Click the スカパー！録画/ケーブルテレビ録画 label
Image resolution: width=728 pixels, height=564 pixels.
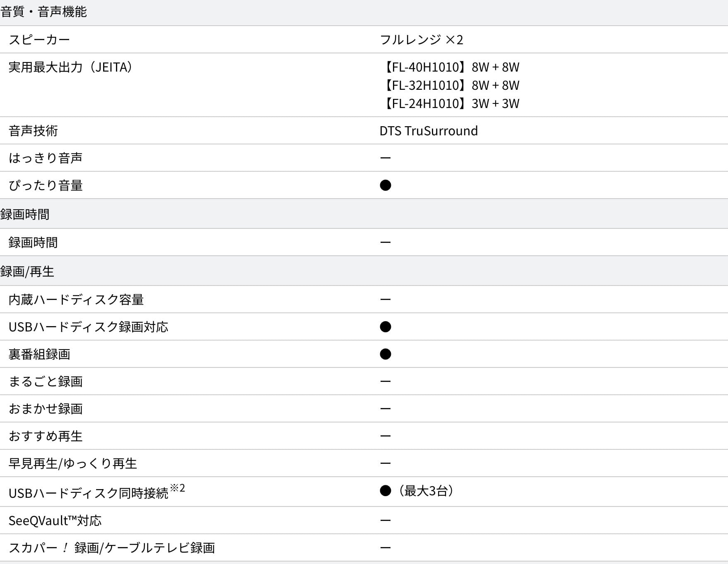point(112,547)
